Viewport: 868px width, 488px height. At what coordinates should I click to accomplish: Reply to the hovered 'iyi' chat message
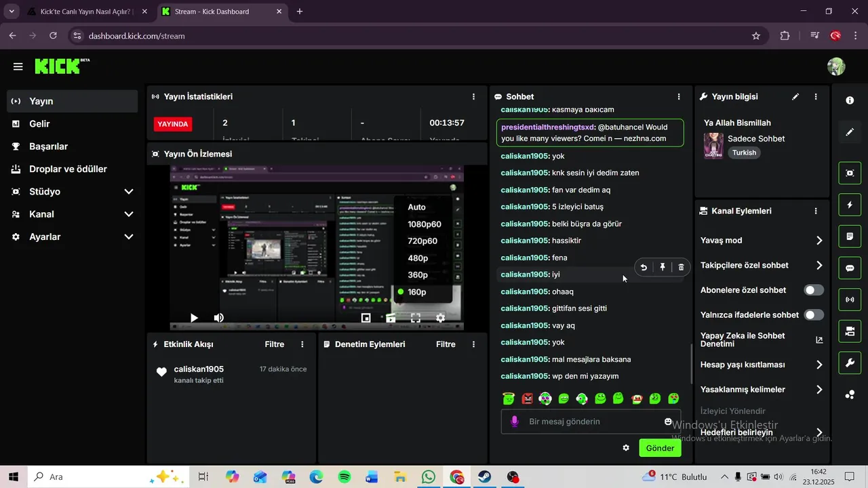click(644, 267)
